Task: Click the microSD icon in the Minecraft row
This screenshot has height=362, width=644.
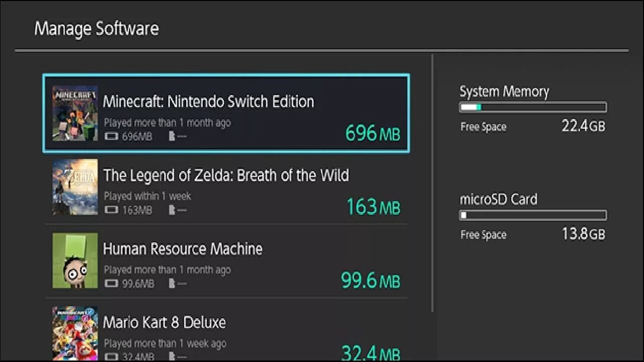Action: click(x=172, y=136)
